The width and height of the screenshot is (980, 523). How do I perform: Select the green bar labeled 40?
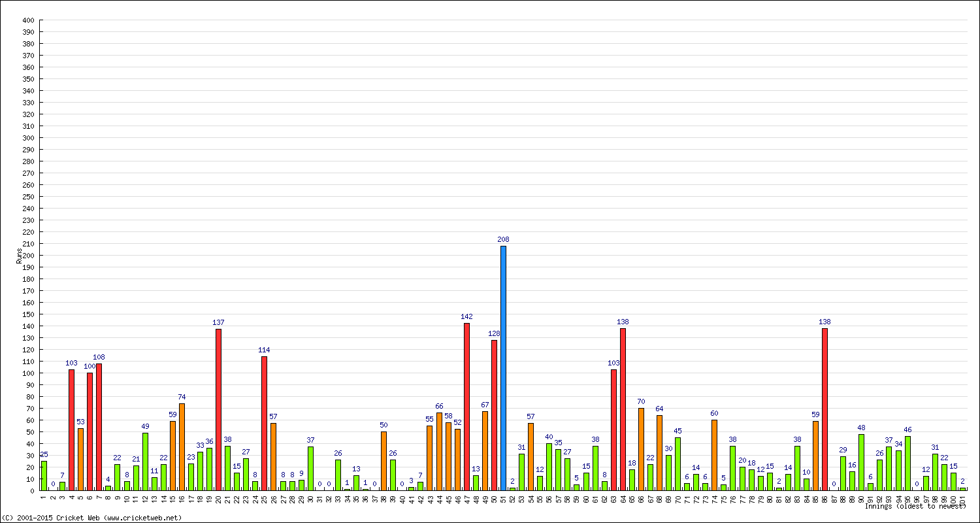click(x=549, y=467)
